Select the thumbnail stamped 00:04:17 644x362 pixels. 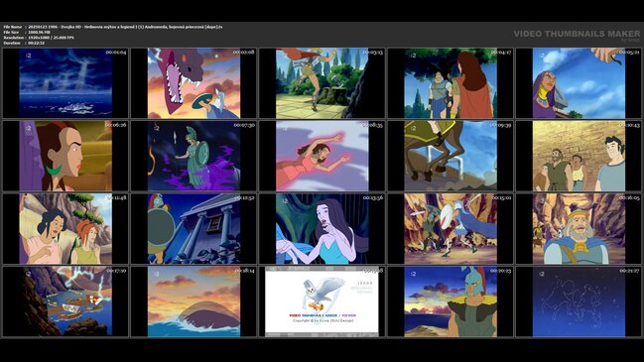[x=451, y=83]
